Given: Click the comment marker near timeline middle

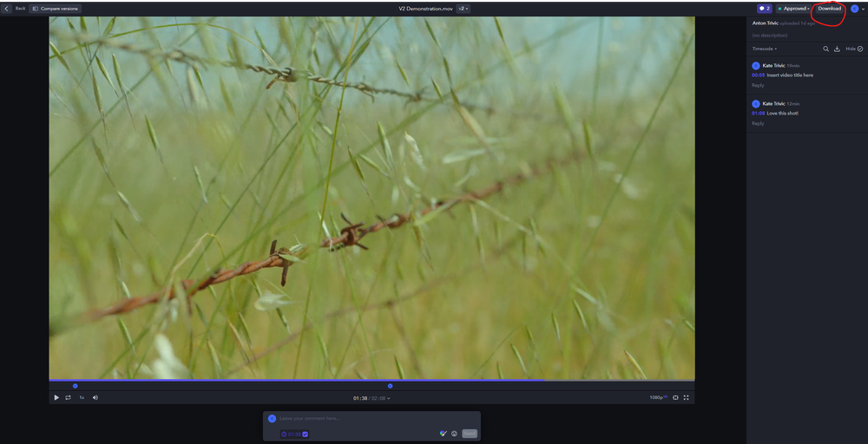Looking at the screenshot, I should tap(390, 386).
